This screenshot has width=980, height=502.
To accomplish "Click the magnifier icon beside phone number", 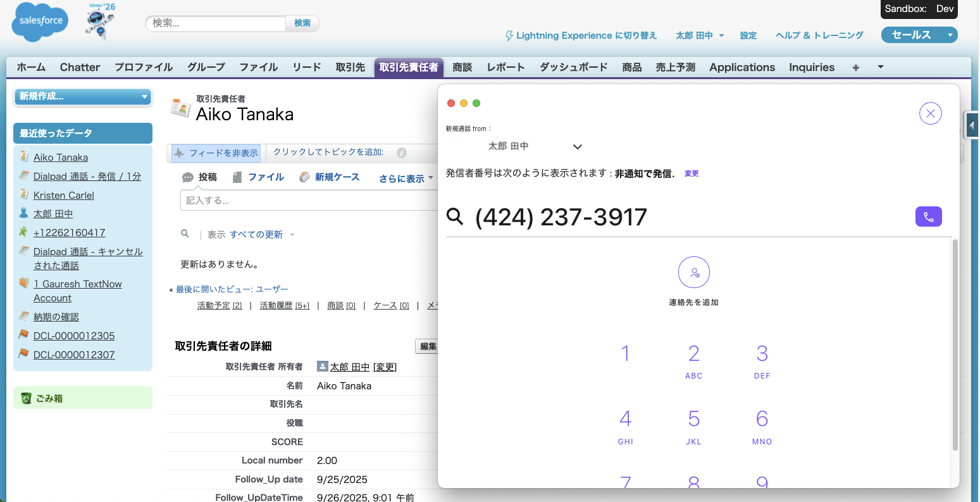I will click(455, 216).
